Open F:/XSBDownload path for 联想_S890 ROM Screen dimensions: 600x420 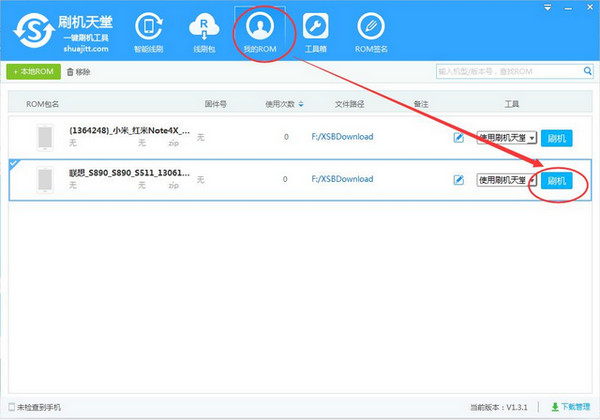click(342, 179)
